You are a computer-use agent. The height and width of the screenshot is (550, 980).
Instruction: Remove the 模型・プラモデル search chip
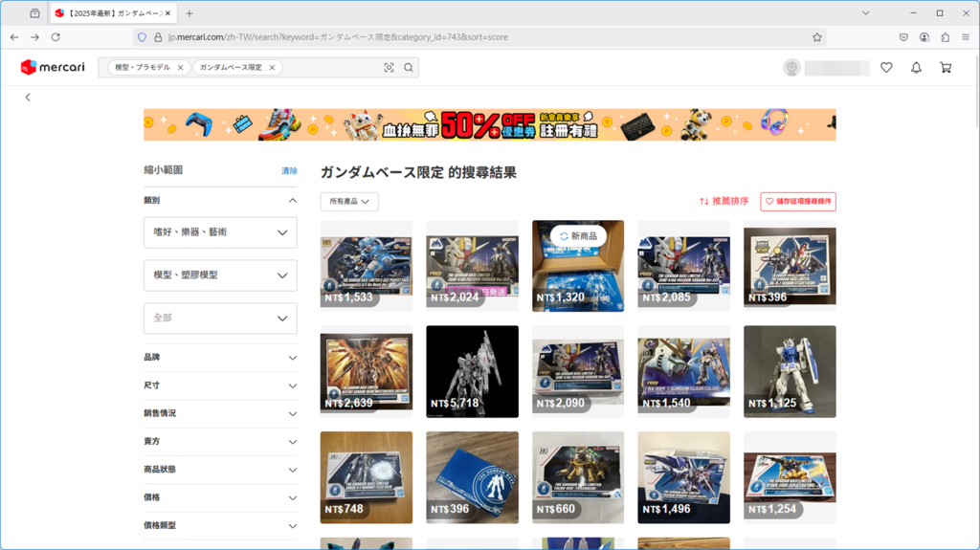point(181,68)
